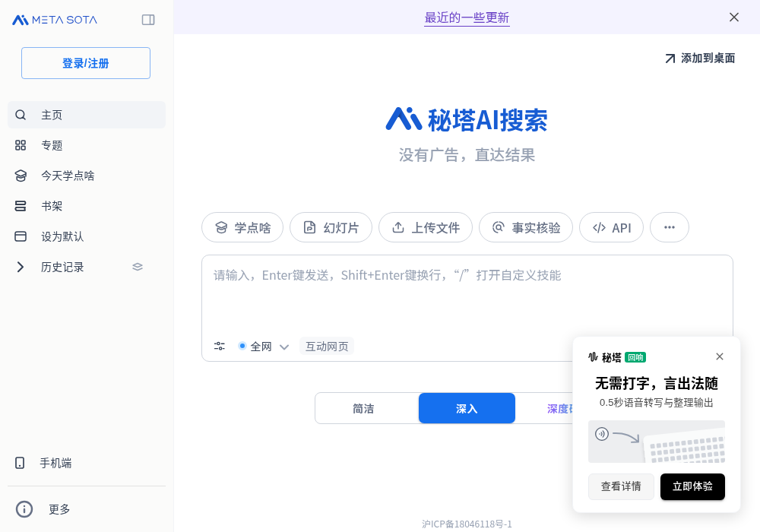This screenshot has height=532, width=760.
Task: Expand the 历史记录 chevron
Action: pos(20,267)
